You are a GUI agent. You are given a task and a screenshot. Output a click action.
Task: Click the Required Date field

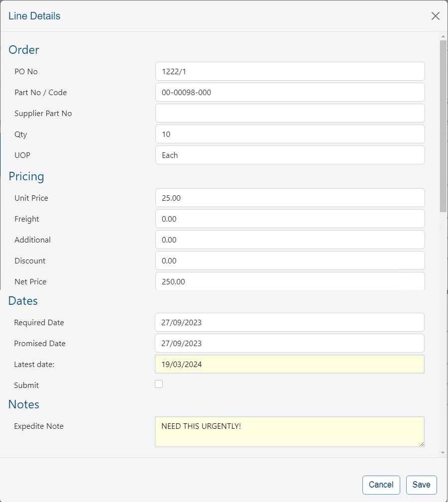tap(290, 322)
